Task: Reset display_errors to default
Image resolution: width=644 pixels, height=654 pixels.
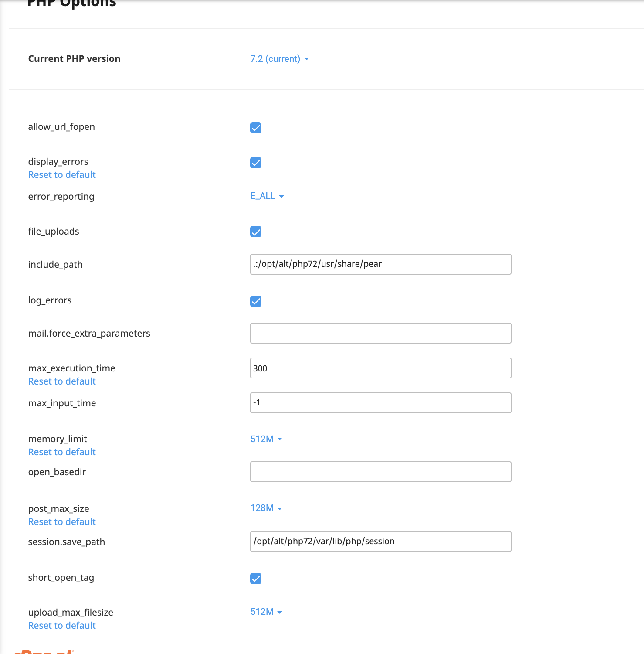Action: 62,174
